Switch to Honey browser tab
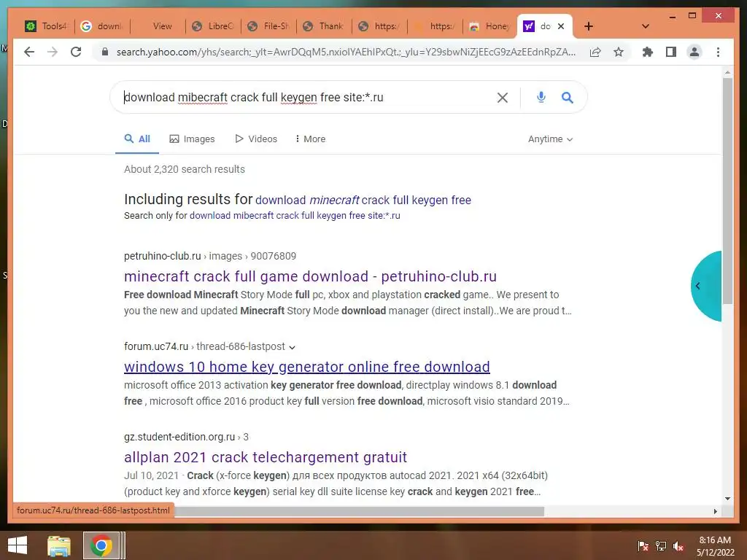The image size is (747, 560). [x=489, y=26]
